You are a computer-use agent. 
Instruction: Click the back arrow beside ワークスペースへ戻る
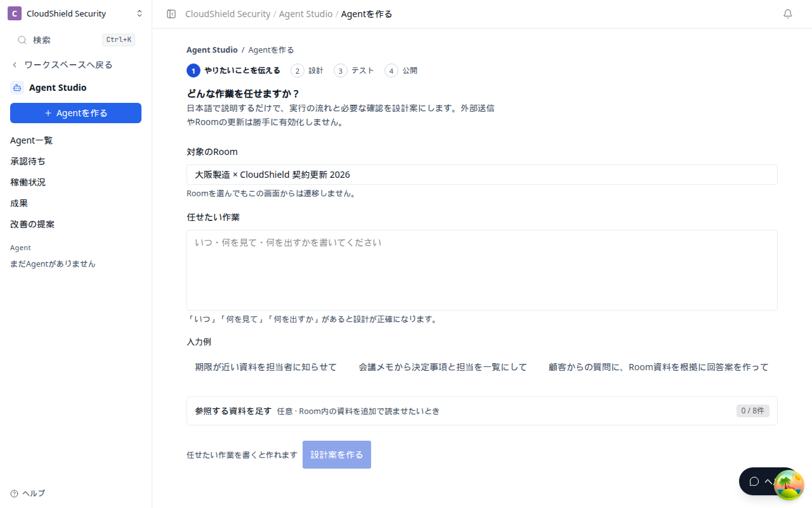[15, 65]
